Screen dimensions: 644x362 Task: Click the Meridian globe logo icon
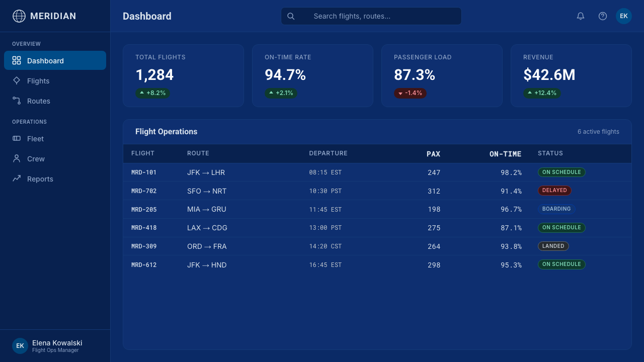coord(19,16)
